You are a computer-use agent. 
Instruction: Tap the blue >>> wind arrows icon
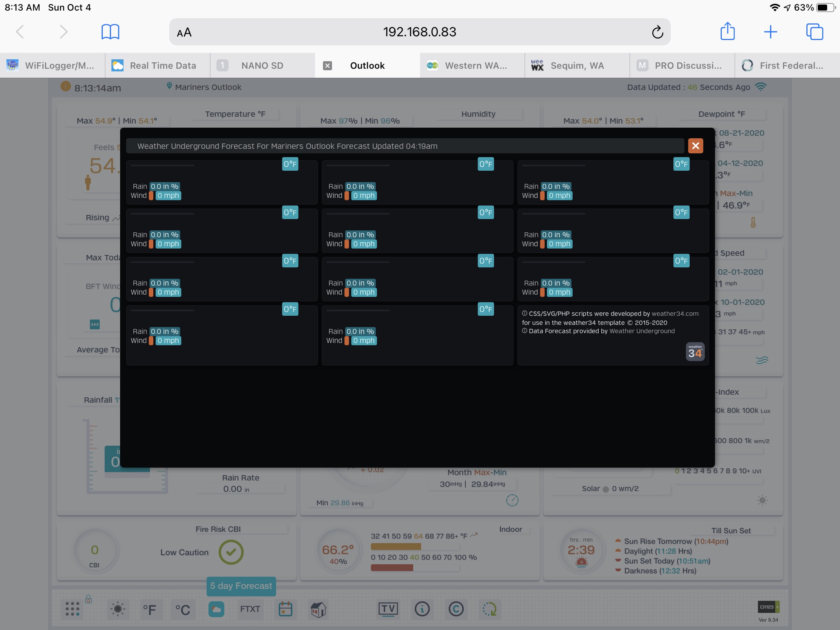click(94, 324)
